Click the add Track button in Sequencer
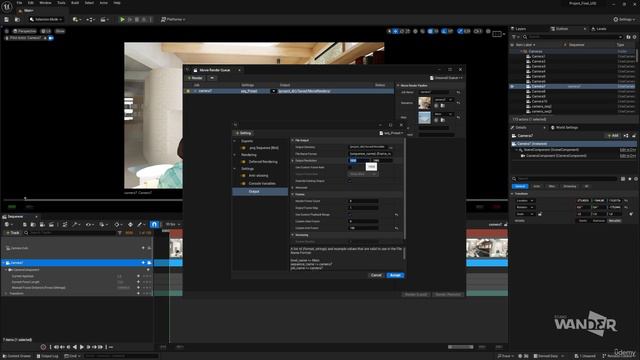640x360 pixels. tap(13, 233)
